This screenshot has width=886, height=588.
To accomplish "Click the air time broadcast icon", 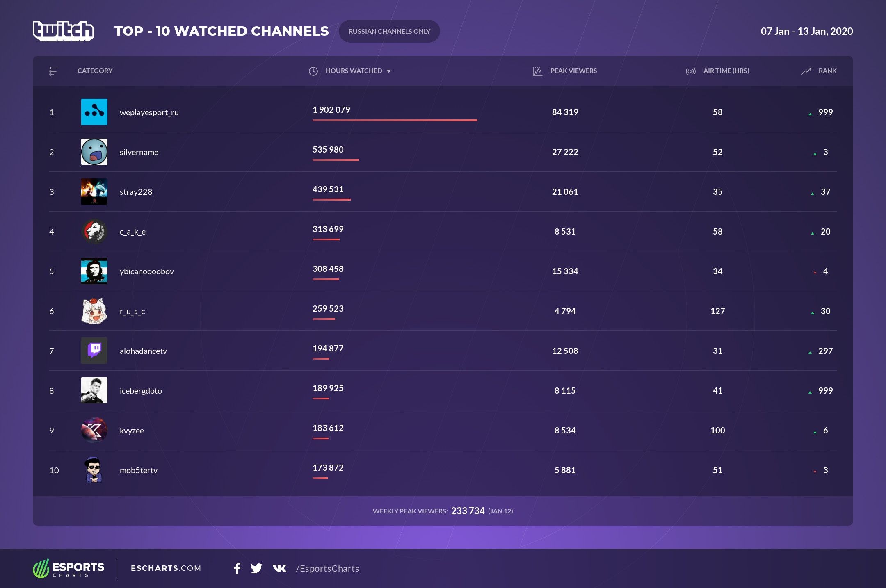I will (x=691, y=71).
